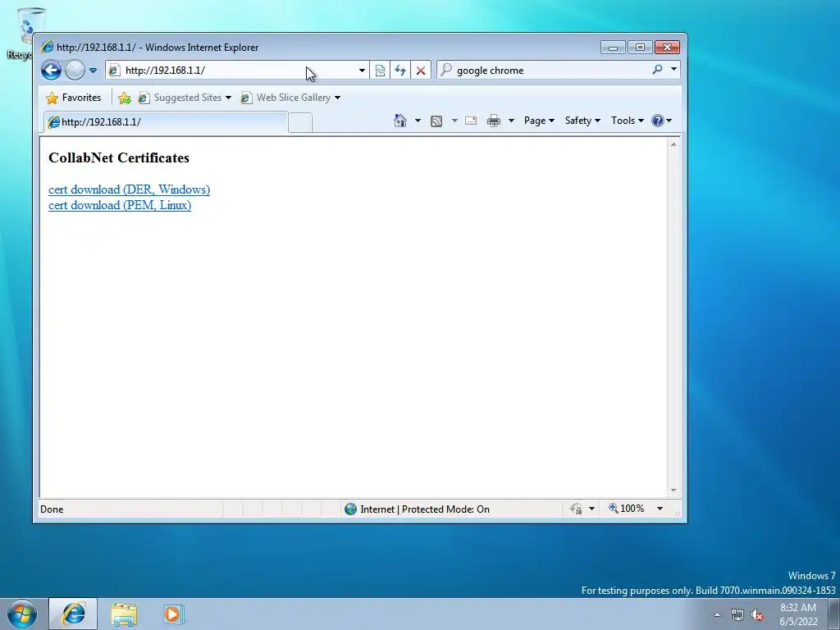Click Internet Explorer taskbar icon

point(73,614)
